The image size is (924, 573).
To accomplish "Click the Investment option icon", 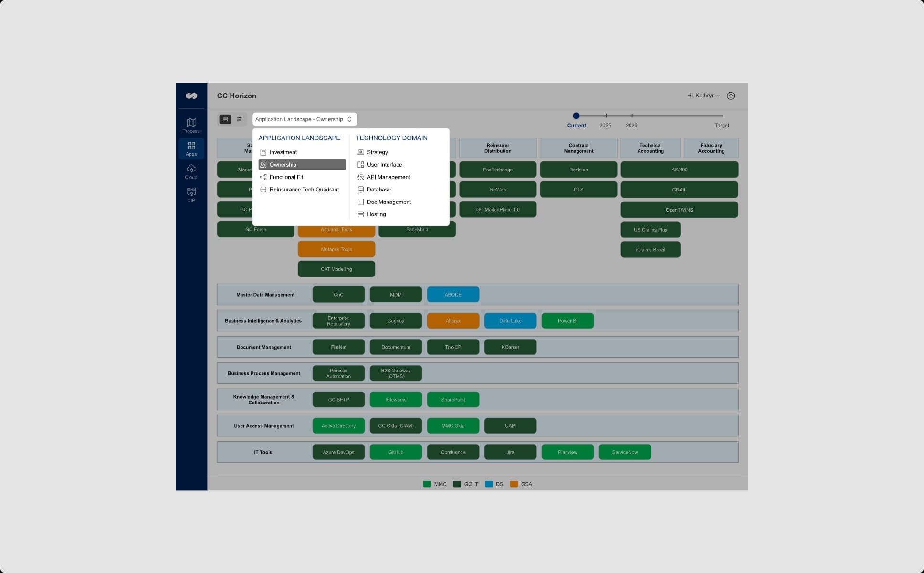I will [263, 152].
